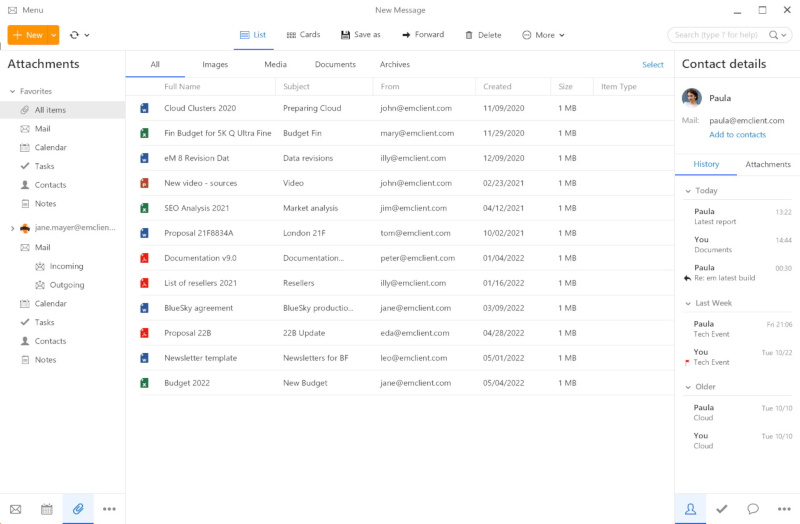Collapse the Last Week history group
Image resolution: width=800 pixels, height=524 pixels.
click(688, 304)
